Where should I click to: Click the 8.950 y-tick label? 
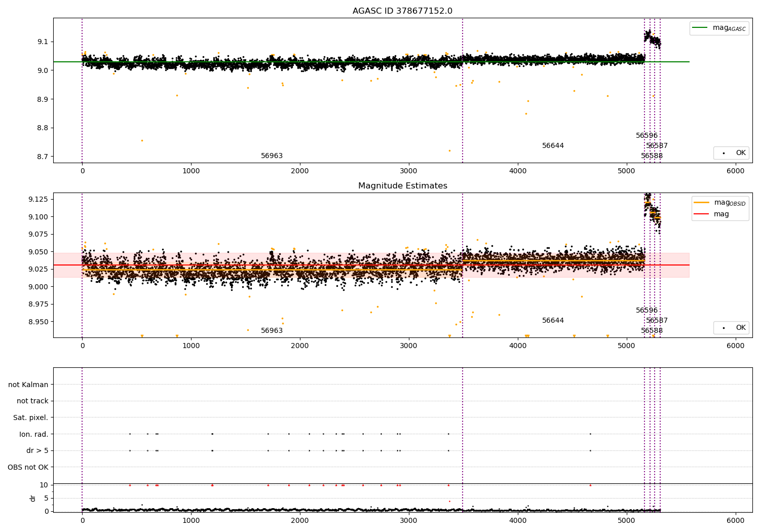39,322
